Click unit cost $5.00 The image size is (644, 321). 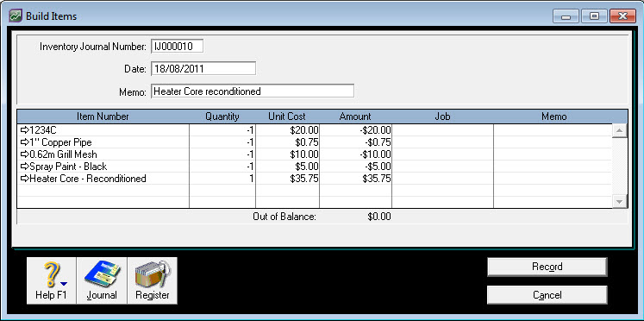click(x=306, y=167)
